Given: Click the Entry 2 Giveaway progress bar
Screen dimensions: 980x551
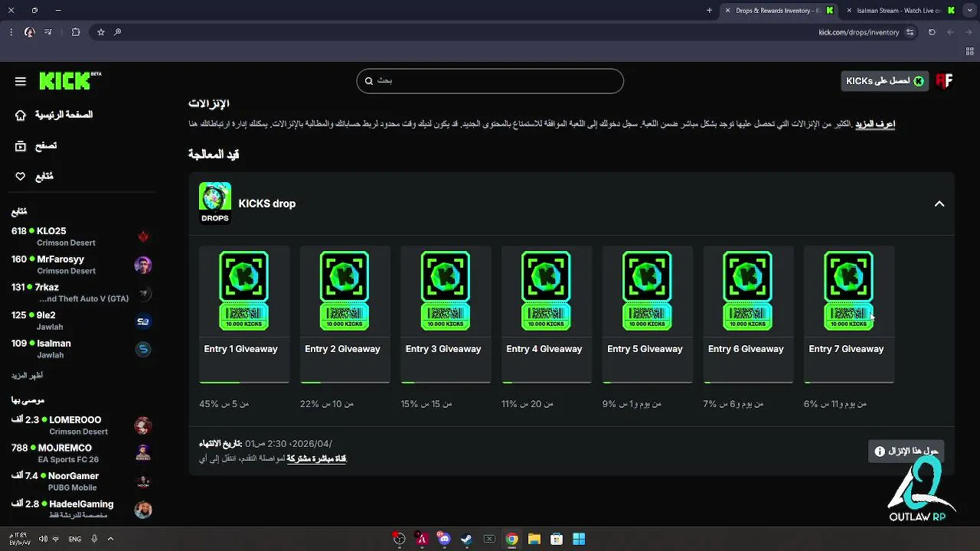Looking at the screenshot, I should (x=345, y=381).
